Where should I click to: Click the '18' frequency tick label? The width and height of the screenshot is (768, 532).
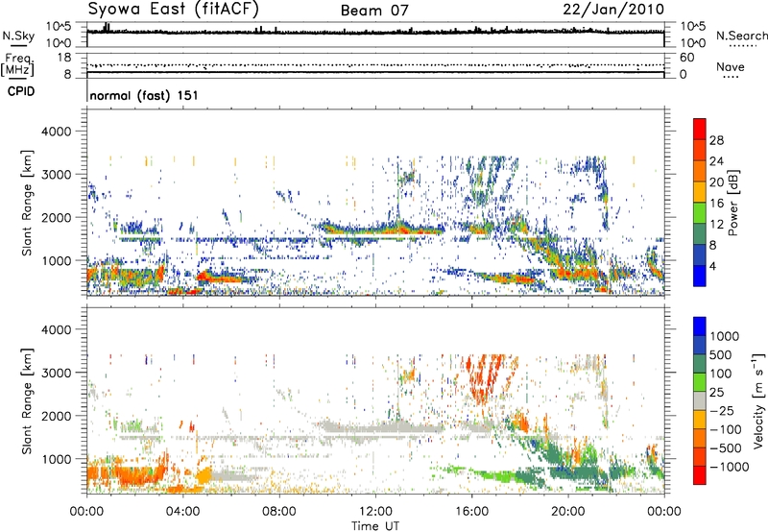click(x=64, y=58)
